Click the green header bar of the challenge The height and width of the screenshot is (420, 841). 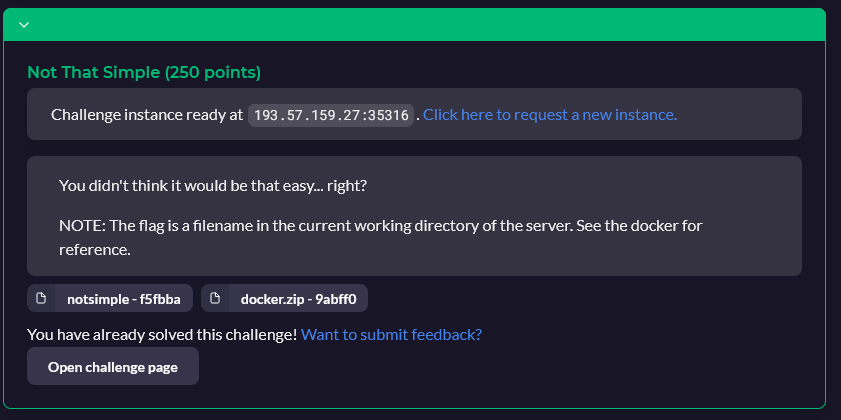click(414, 25)
